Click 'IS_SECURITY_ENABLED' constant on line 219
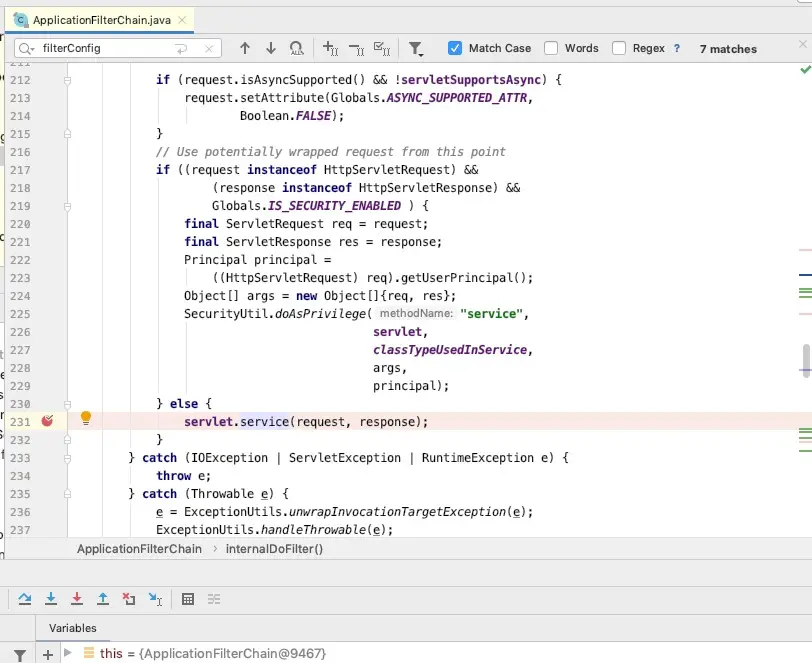This screenshot has height=663, width=812. pyautogui.click(x=334, y=206)
